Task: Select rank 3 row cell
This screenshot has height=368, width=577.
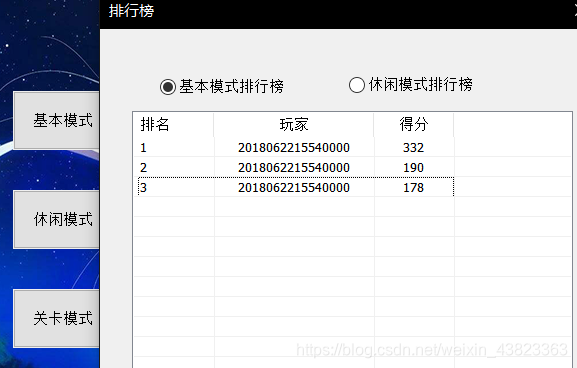Action: (x=144, y=188)
